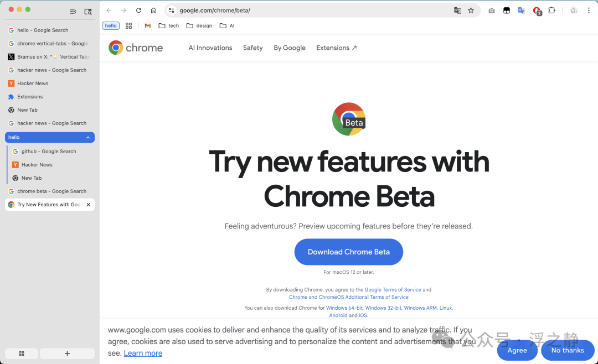Select the AI Innovations menu item
The height and width of the screenshot is (364, 598).
pos(210,48)
